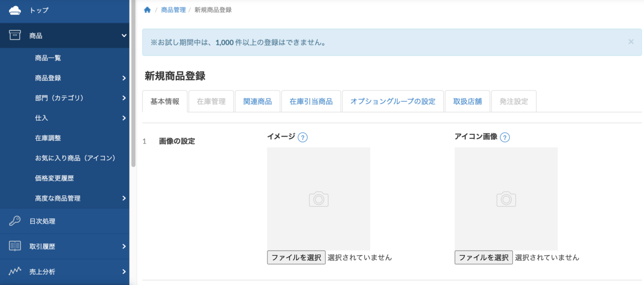Click the 新規商品登録 page heading

pos(175,76)
